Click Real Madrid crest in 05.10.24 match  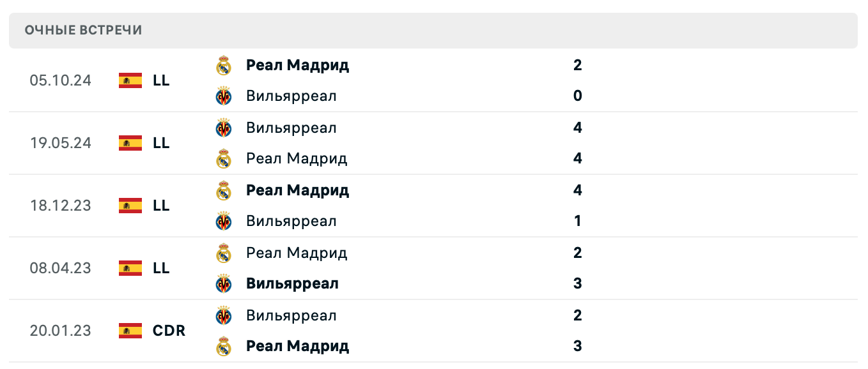(x=224, y=66)
